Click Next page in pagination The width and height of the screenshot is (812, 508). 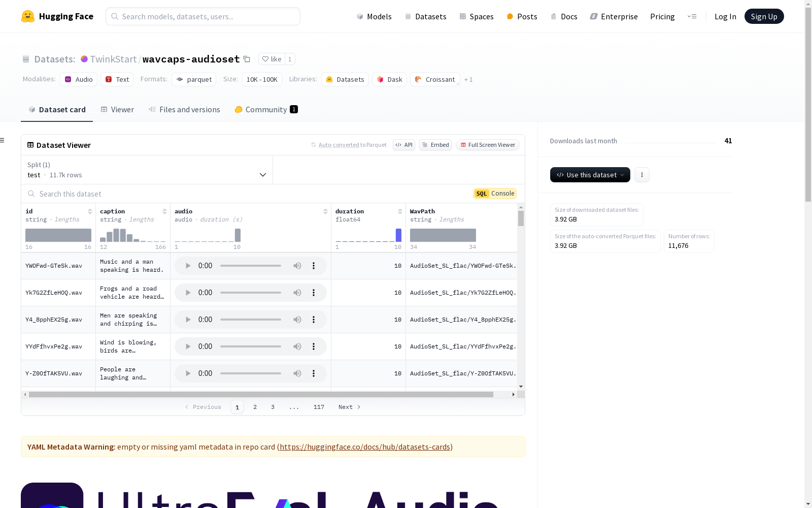point(350,407)
